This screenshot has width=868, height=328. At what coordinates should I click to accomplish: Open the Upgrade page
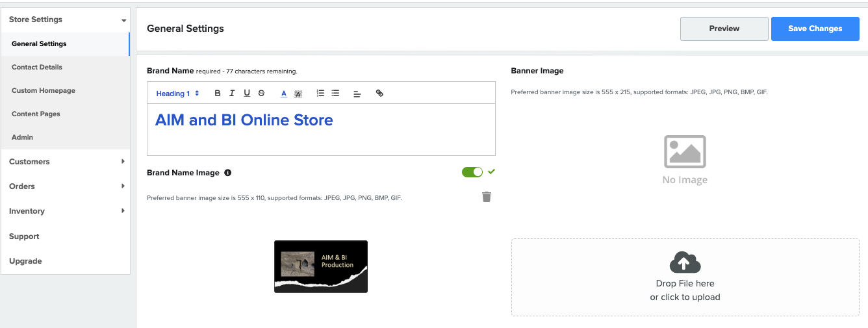[66, 261]
